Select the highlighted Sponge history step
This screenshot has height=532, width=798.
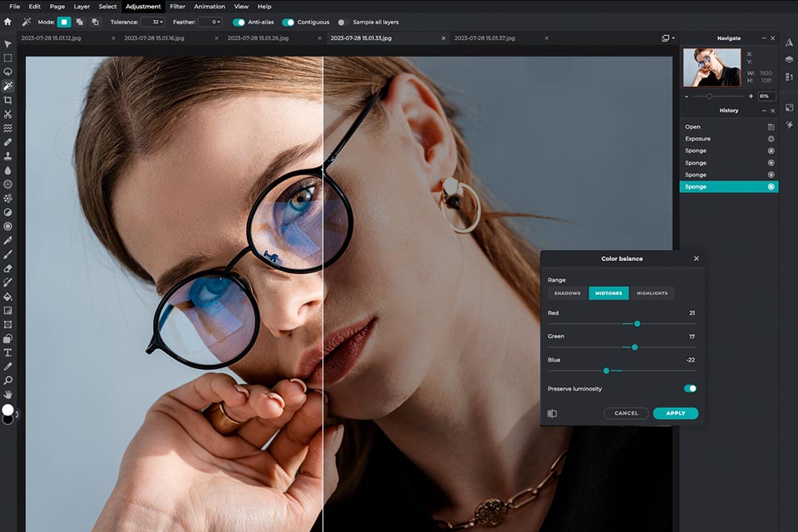[x=729, y=187]
